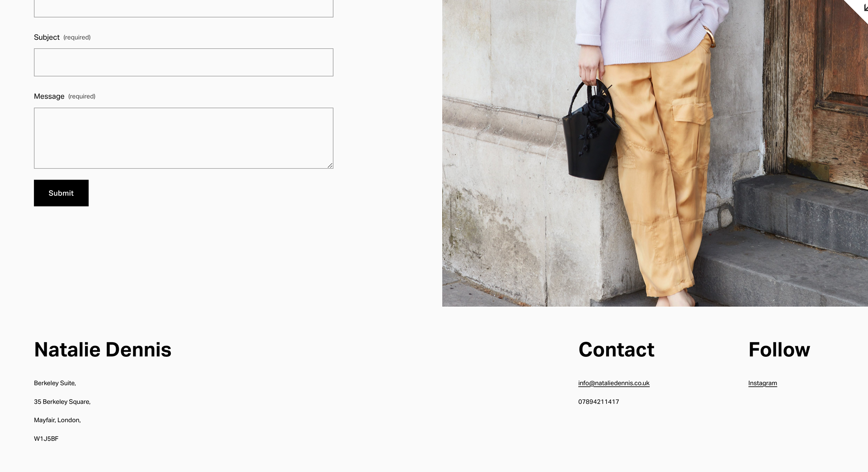
Task: Click into the Subject input field
Action: (x=184, y=62)
